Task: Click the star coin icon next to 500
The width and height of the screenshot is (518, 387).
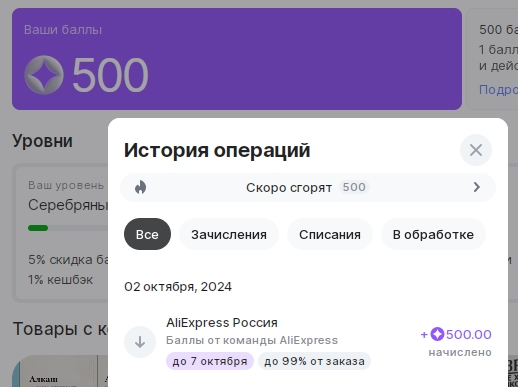Action: point(44,75)
